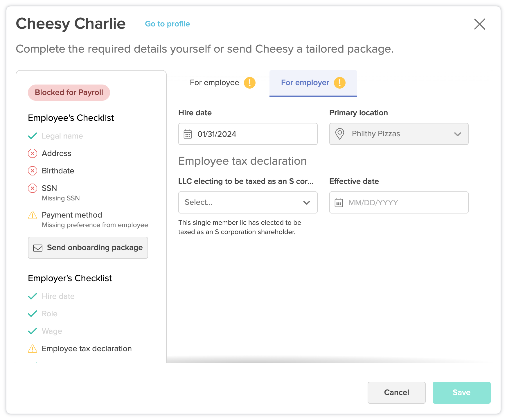Select Hire date in Employer's Checklist
This screenshot has height=420, width=507.
58,296
